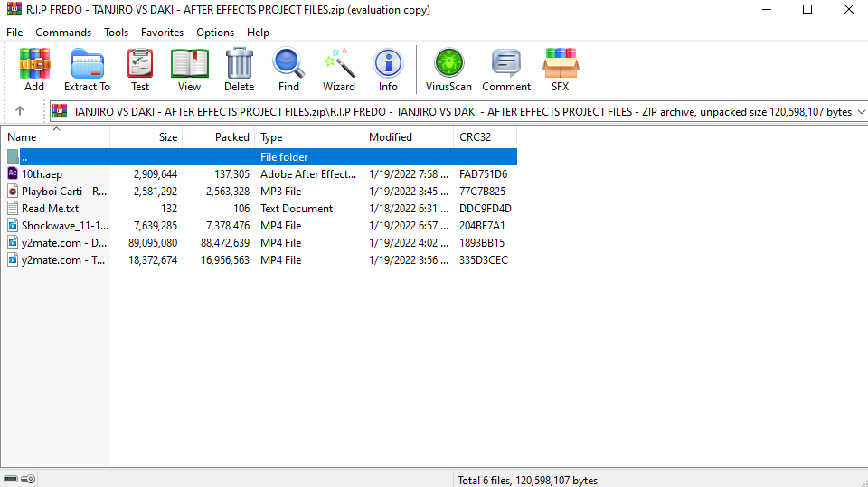868x487 pixels.
Task: Click the Shockwave MP4 file icon
Action: point(13,225)
